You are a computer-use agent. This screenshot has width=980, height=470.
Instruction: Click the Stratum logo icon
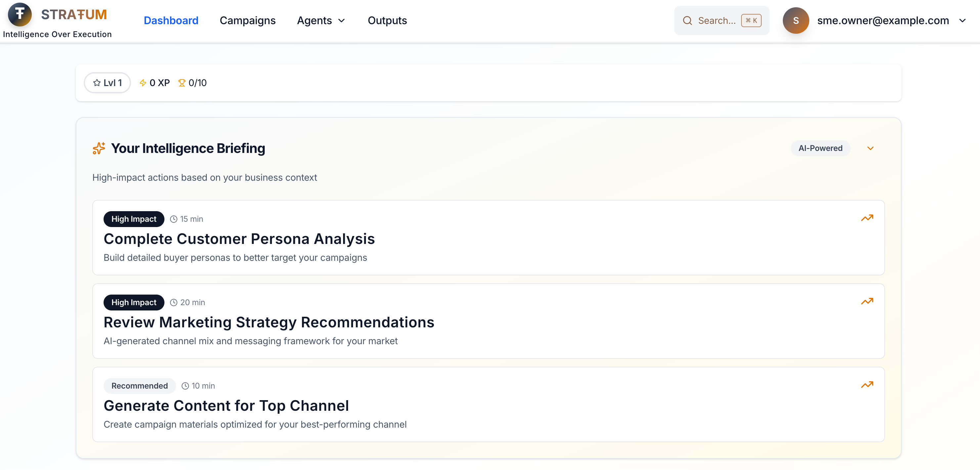(x=20, y=15)
